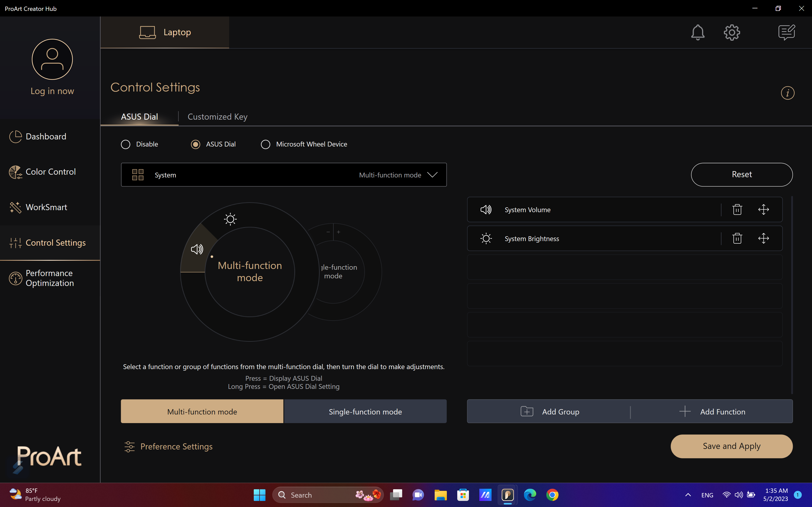Select the volume speaker icon on dial
This screenshot has height=507, width=812.
coord(197,249)
